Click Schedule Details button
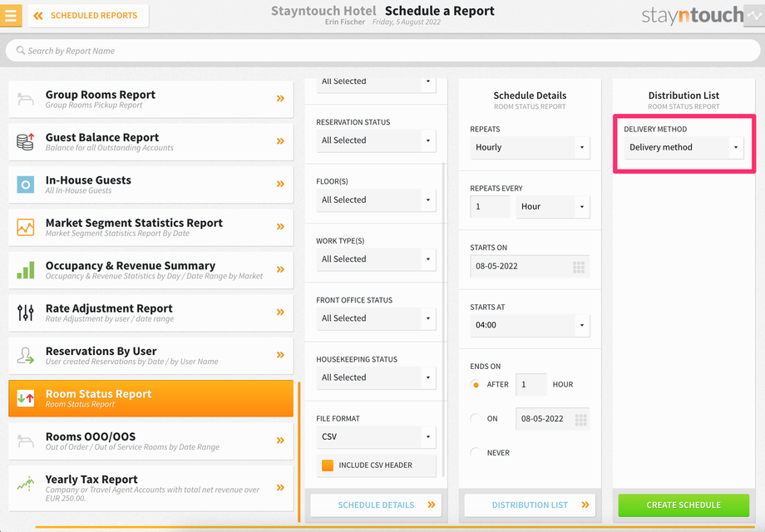The height and width of the screenshot is (532, 765). pyautogui.click(x=376, y=505)
